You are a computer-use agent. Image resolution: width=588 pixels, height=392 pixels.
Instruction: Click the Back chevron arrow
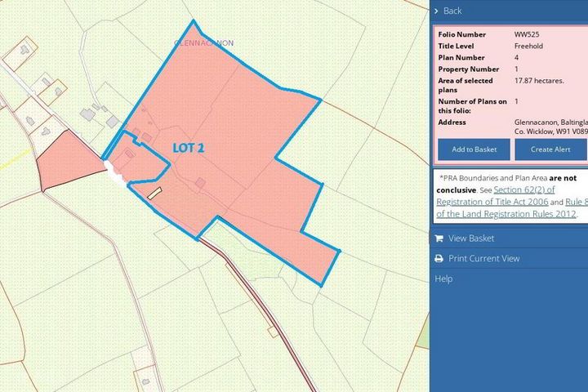click(x=439, y=11)
